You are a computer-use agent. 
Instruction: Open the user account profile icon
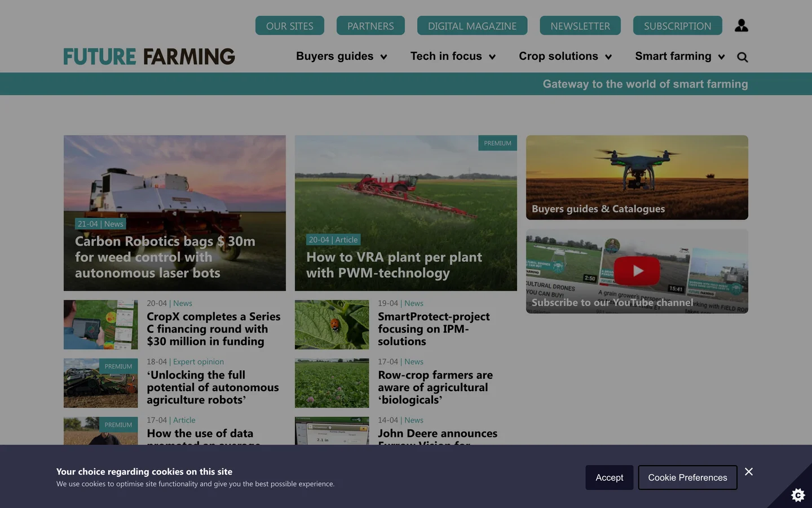742,25
